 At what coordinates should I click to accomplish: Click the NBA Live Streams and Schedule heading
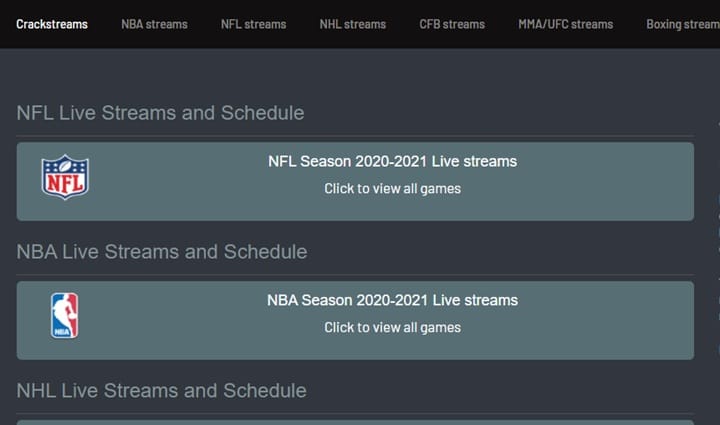[162, 252]
